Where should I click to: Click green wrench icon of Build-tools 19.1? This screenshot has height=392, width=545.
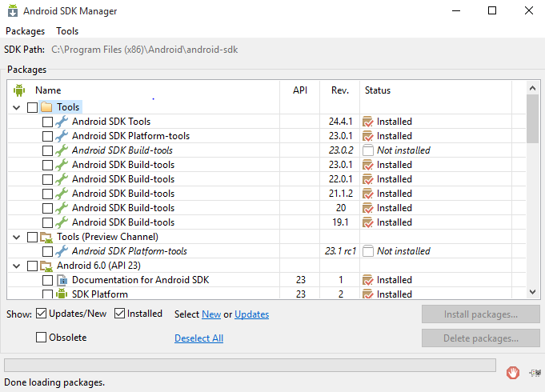pyautogui.click(x=62, y=222)
